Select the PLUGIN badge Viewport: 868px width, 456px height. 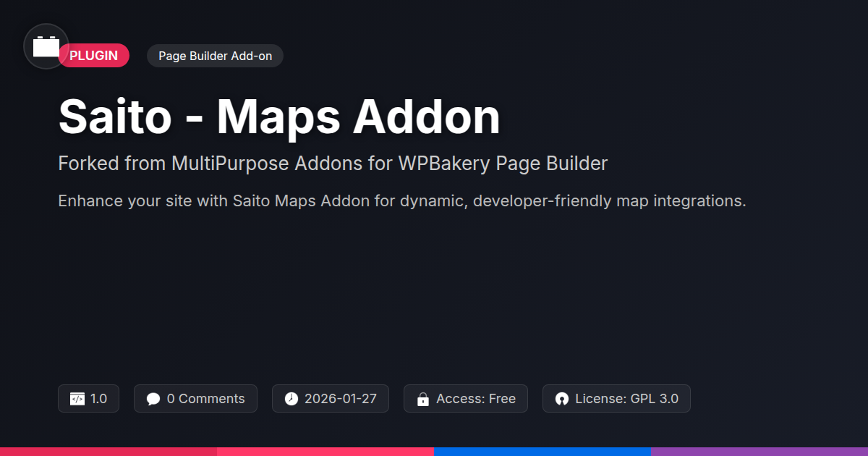pos(94,56)
